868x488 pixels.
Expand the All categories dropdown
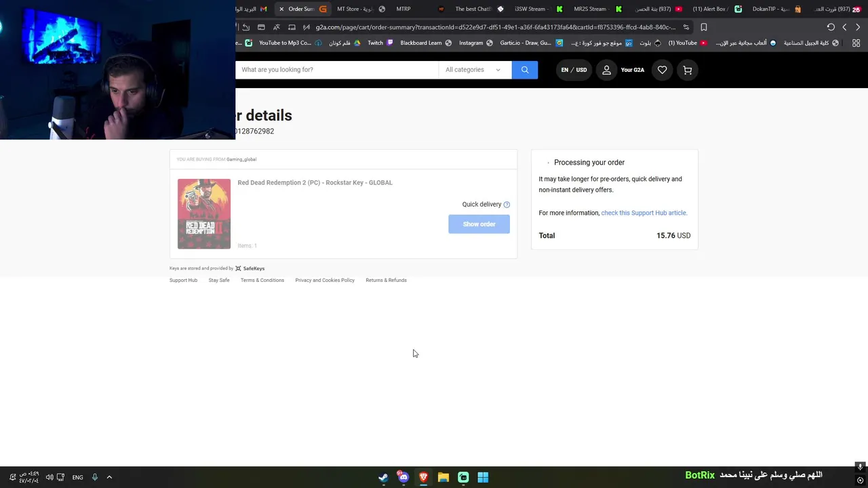[x=475, y=70]
